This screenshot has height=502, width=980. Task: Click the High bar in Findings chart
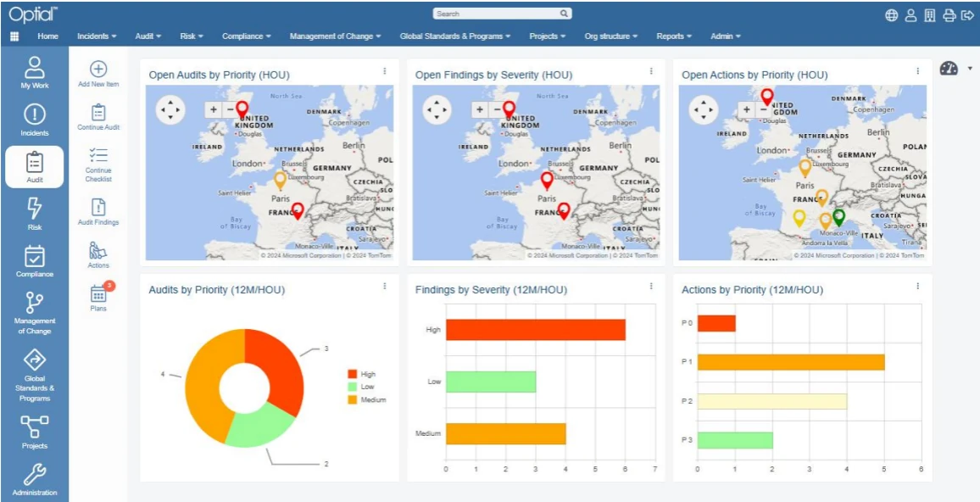click(x=536, y=330)
